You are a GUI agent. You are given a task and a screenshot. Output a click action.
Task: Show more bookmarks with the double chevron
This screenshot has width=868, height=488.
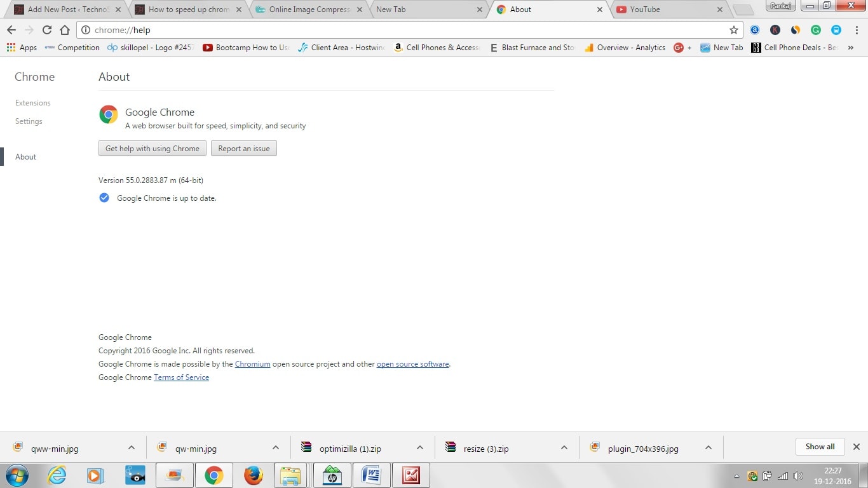pyautogui.click(x=851, y=48)
